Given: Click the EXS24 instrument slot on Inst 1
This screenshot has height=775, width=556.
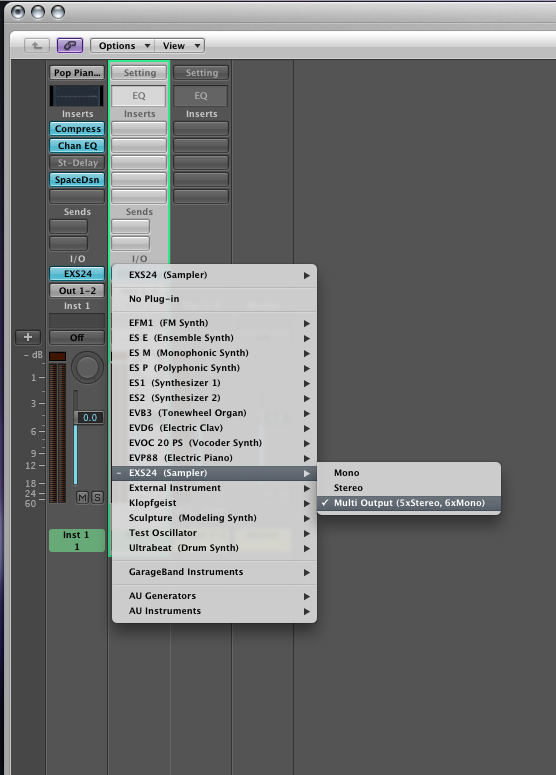Looking at the screenshot, I should tap(77, 273).
